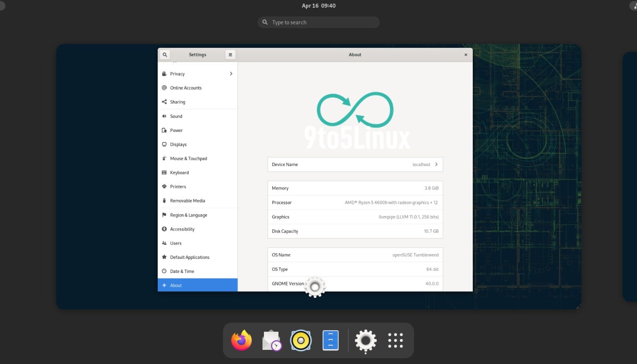Click the AMD Ryzen 5 processor text

click(391, 202)
